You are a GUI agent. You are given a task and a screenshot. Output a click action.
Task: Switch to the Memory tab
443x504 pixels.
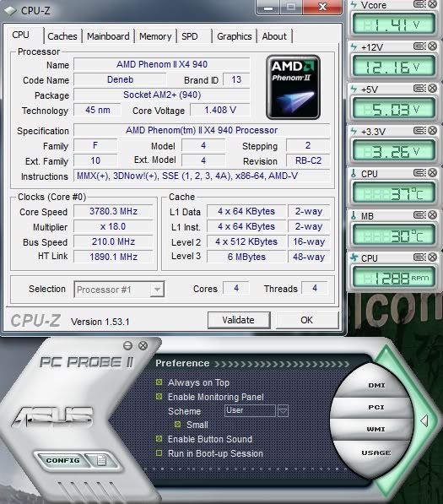coord(155,36)
